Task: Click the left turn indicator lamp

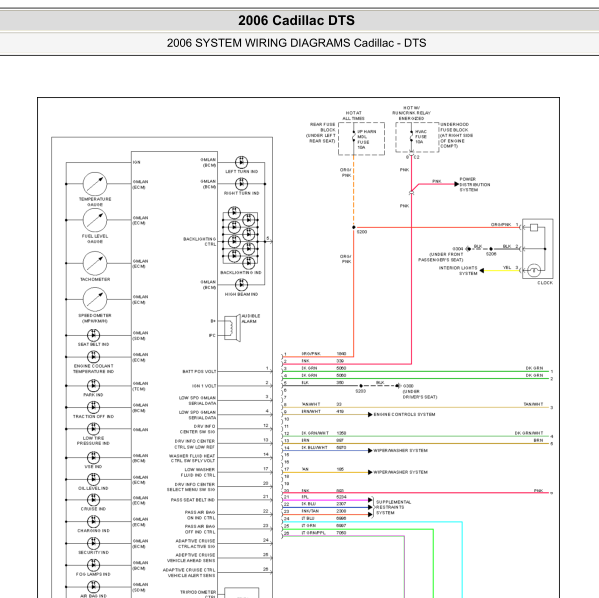Action: 241,162
